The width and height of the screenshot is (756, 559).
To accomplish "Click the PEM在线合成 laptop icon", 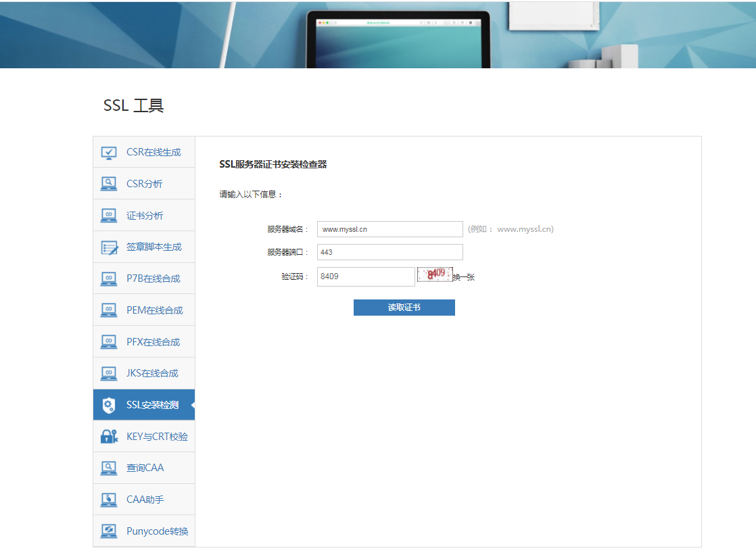I will pyautogui.click(x=109, y=311).
